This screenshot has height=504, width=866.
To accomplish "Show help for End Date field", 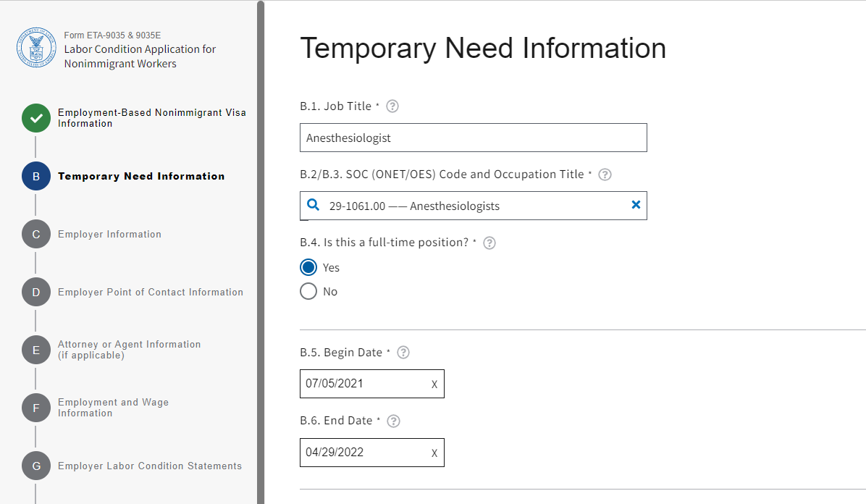I will point(394,421).
